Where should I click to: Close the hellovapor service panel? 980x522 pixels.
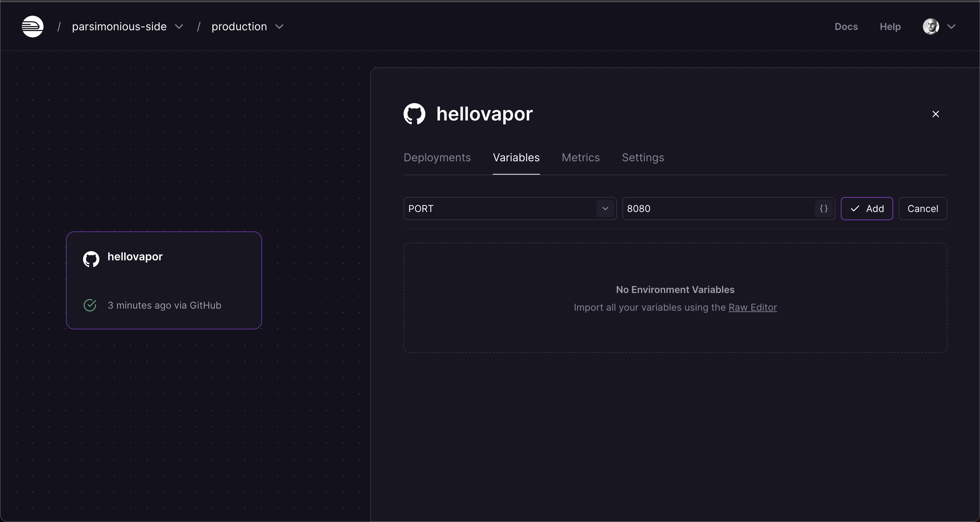935,114
